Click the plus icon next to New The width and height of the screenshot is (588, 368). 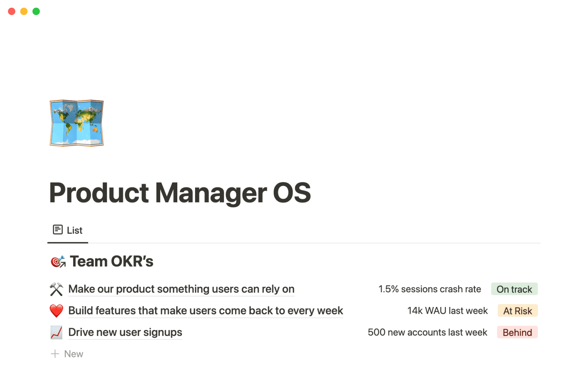[x=55, y=354]
